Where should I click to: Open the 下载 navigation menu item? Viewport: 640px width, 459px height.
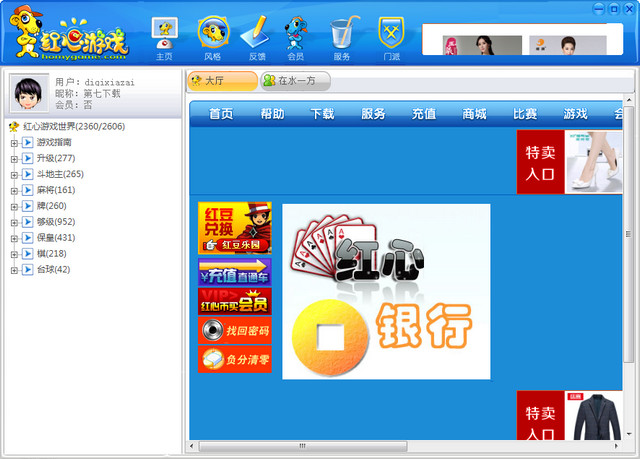(322, 114)
